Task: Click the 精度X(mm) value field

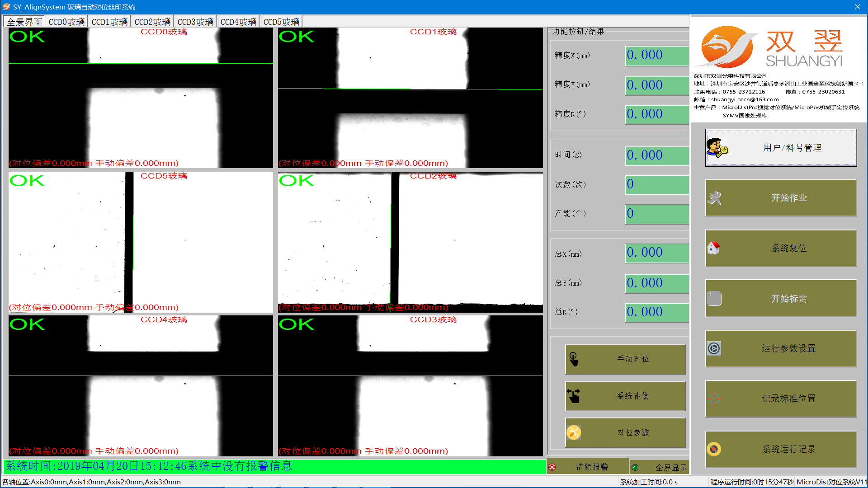Action: click(x=656, y=56)
